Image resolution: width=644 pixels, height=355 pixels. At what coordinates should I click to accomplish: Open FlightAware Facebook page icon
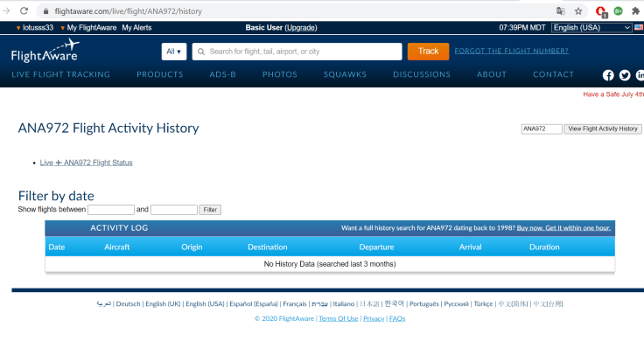[608, 75]
